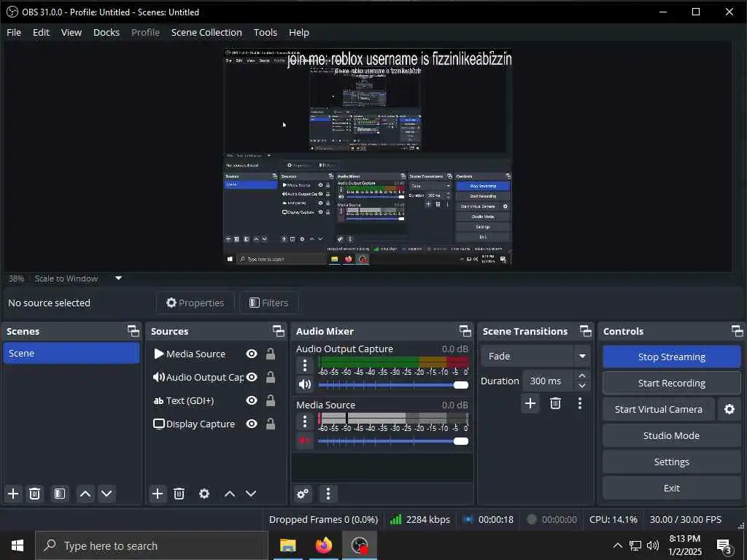This screenshot has height=560, width=747.
Task: Remove transition trash icon
Action: pos(555,403)
